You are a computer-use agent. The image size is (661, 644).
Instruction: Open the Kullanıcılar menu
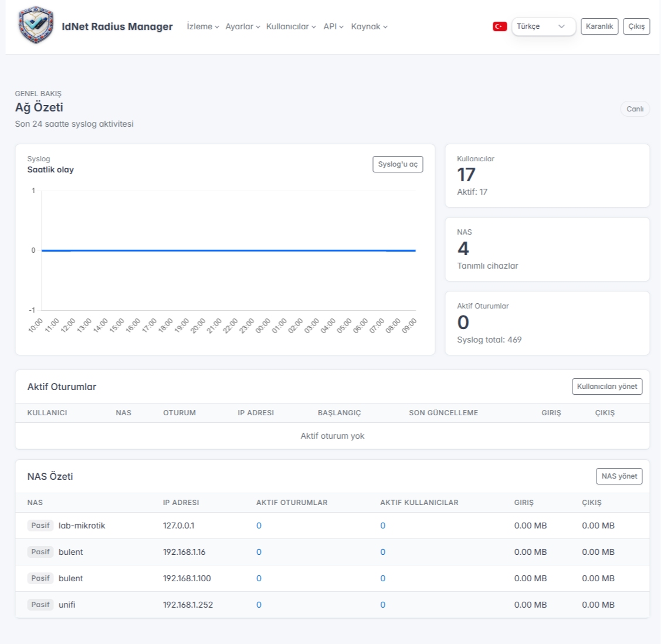point(291,26)
